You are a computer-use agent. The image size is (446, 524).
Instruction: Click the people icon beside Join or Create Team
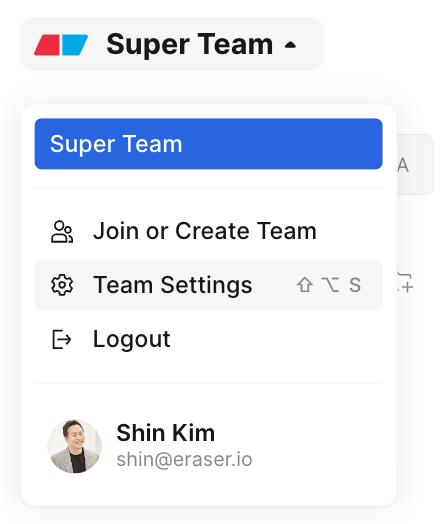point(62,231)
